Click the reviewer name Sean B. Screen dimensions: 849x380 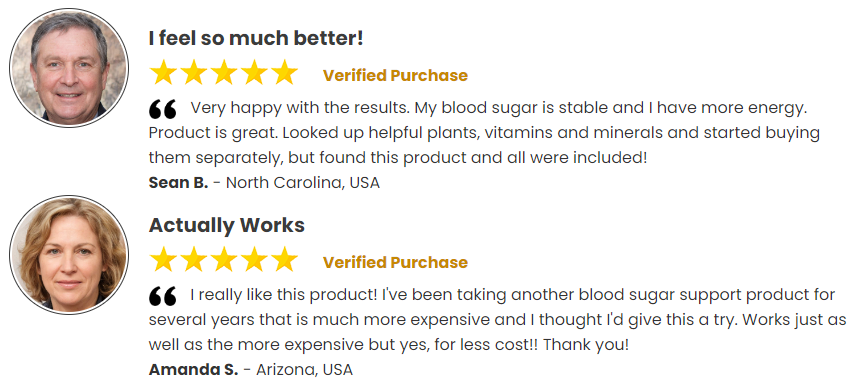click(178, 183)
